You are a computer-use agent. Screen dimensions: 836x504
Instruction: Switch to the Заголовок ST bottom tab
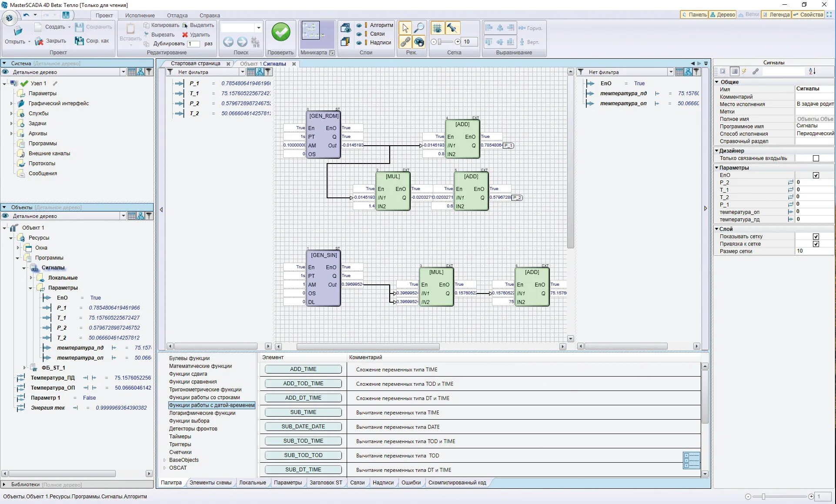[x=325, y=483]
